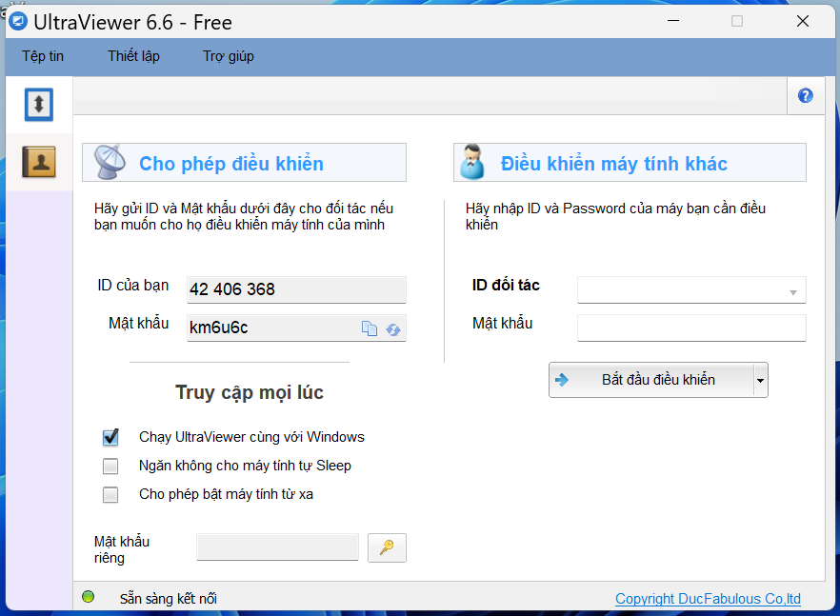840x616 pixels.
Task: Click the blue help question mark icon
Action: (805, 96)
